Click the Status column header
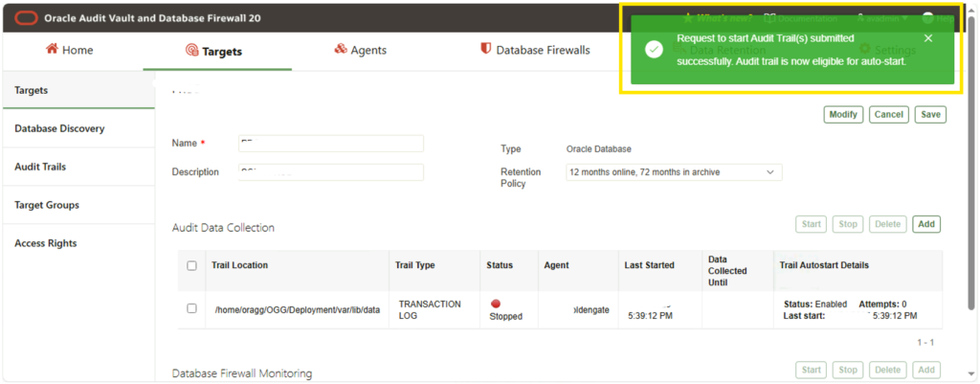The width and height of the screenshot is (980, 384). point(500,265)
